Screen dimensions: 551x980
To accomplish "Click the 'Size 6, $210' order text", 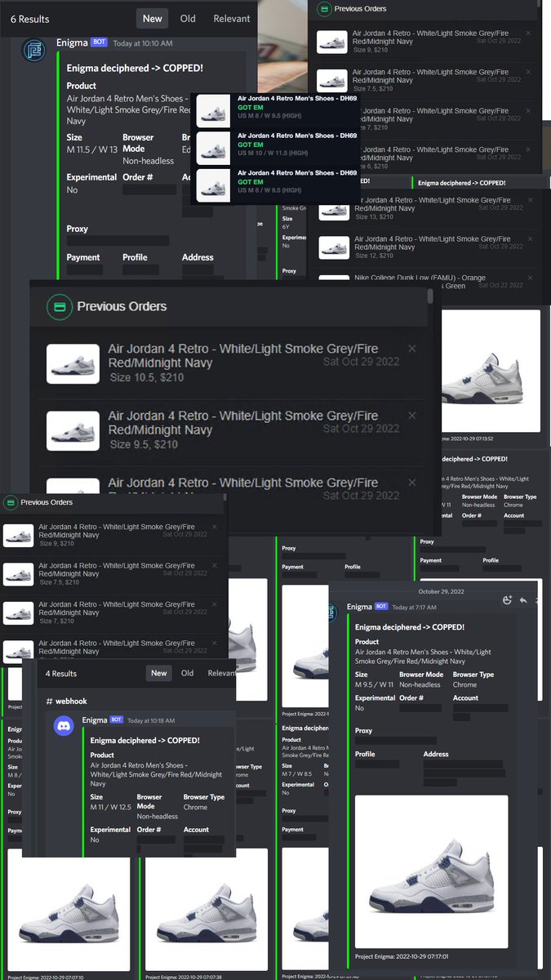I will [372, 166].
